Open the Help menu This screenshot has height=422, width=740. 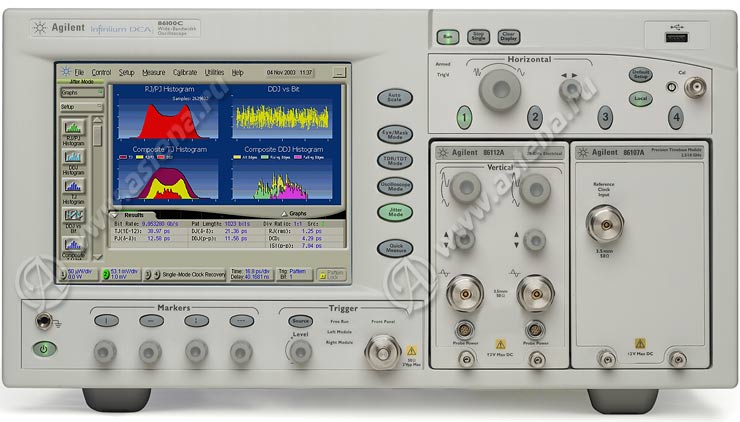237,72
